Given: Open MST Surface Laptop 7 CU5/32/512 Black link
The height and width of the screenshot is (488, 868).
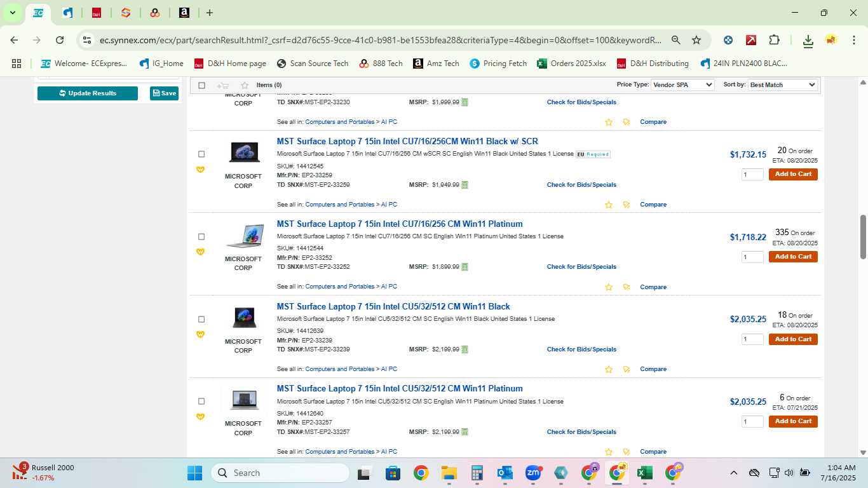Looking at the screenshot, I should [393, 306].
